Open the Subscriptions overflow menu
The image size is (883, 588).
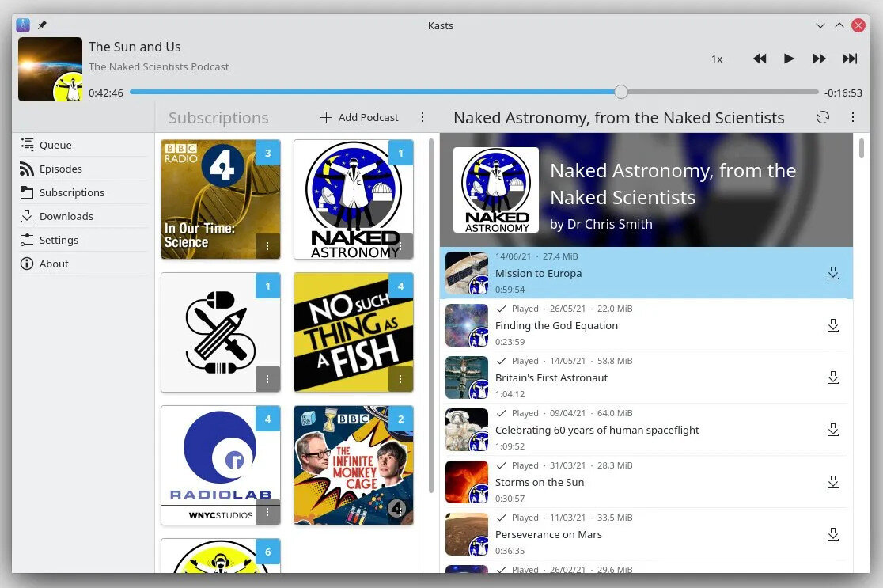(423, 117)
